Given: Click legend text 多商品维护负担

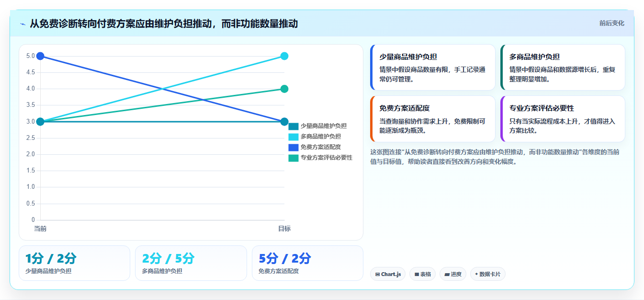Looking at the screenshot, I should click(x=321, y=137).
